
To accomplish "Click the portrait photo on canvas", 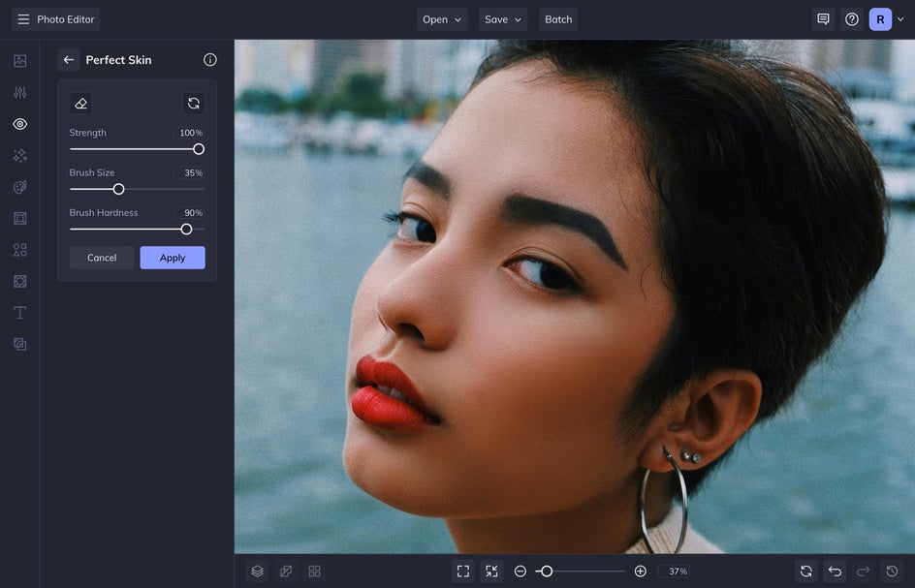I will (x=575, y=296).
